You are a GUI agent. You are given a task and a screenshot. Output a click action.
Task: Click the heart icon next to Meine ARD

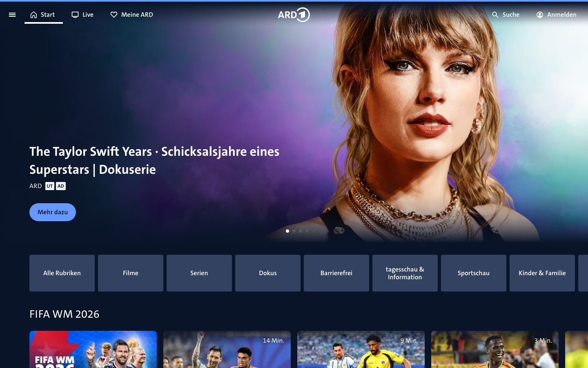point(114,15)
